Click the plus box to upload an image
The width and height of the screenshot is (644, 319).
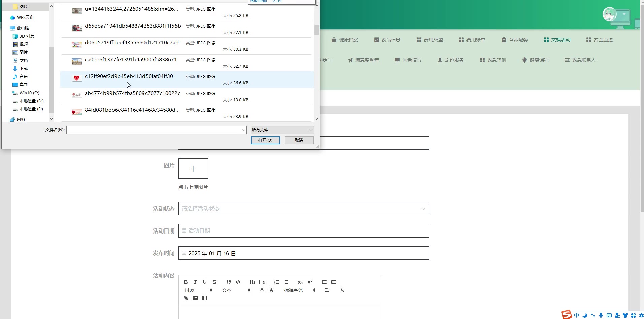point(193,169)
